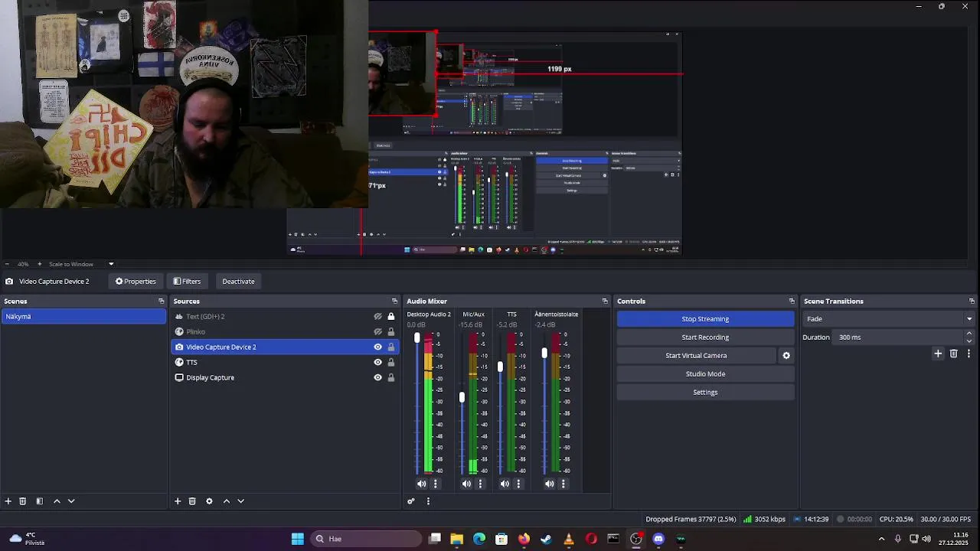Image resolution: width=980 pixels, height=551 pixels.
Task: Move source up with arrow icon
Action: 227,501
